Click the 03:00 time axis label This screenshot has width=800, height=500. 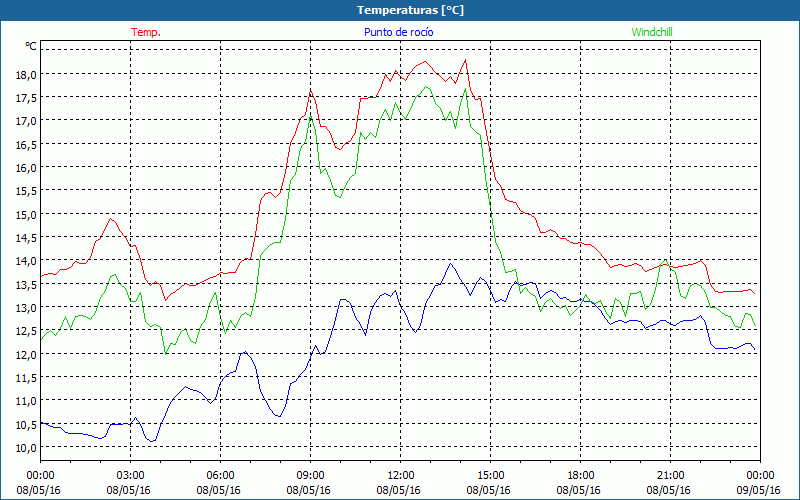[x=131, y=475]
